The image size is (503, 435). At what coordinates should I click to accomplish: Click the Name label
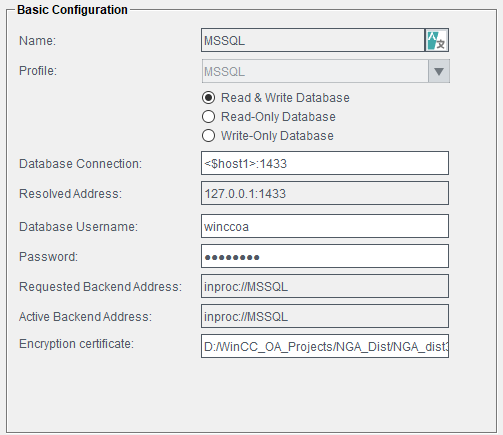tap(37, 41)
